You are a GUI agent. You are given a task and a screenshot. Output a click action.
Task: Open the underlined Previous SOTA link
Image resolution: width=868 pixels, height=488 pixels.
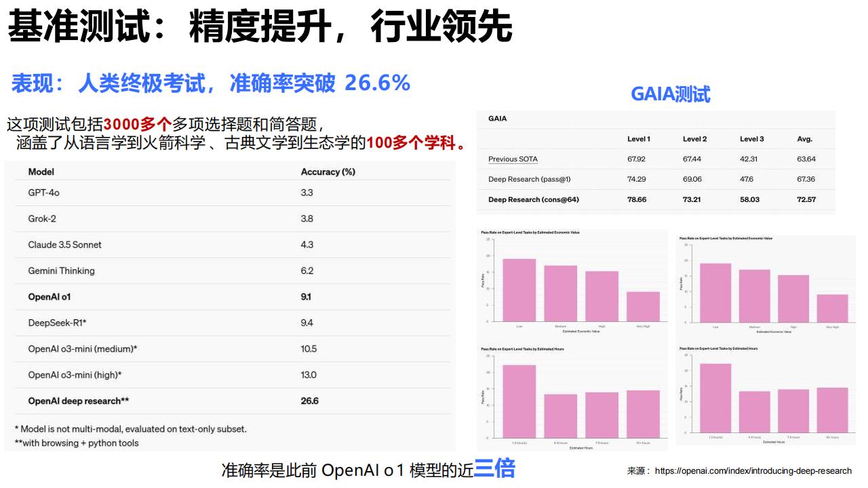(513, 159)
